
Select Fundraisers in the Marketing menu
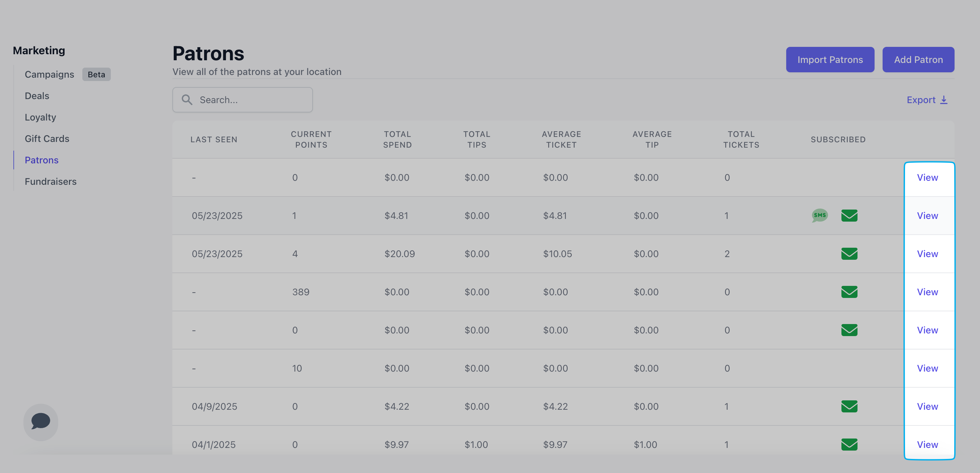point(51,181)
